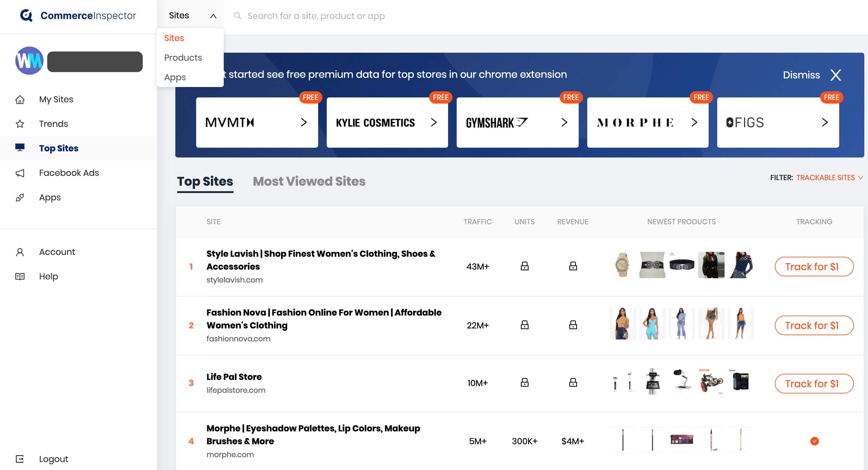
Task: Click Dismiss on the banner
Action: (x=801, y=75)
